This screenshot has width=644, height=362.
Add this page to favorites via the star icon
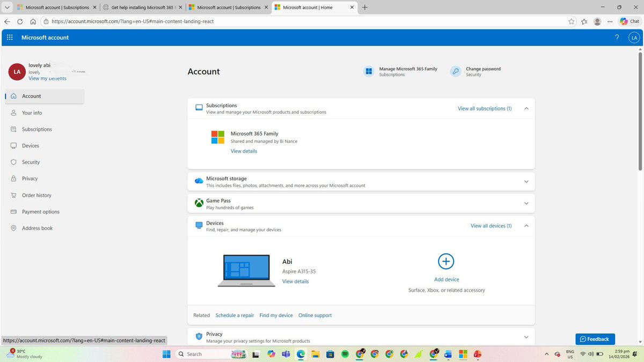pos(572,21)
